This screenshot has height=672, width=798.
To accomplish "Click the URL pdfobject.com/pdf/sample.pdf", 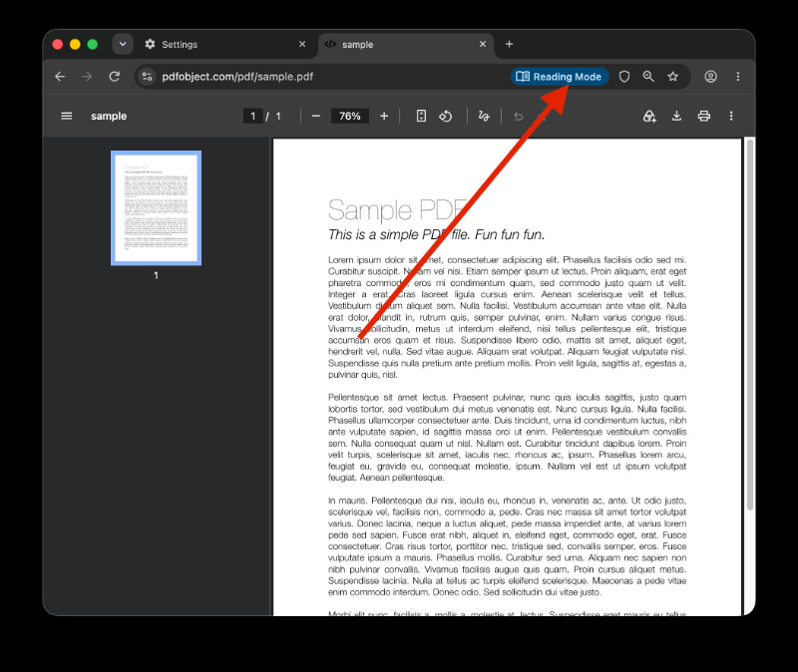I will coord(237,77).
